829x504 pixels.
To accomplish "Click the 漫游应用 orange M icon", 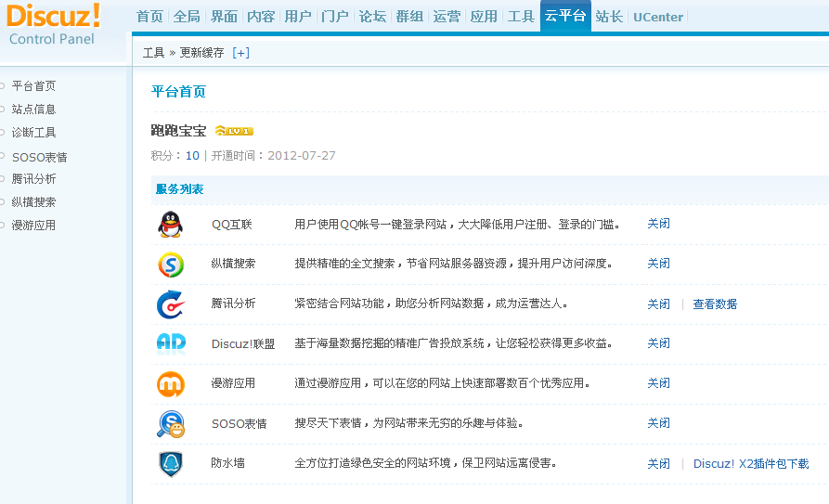I will [x=171, y=384].
